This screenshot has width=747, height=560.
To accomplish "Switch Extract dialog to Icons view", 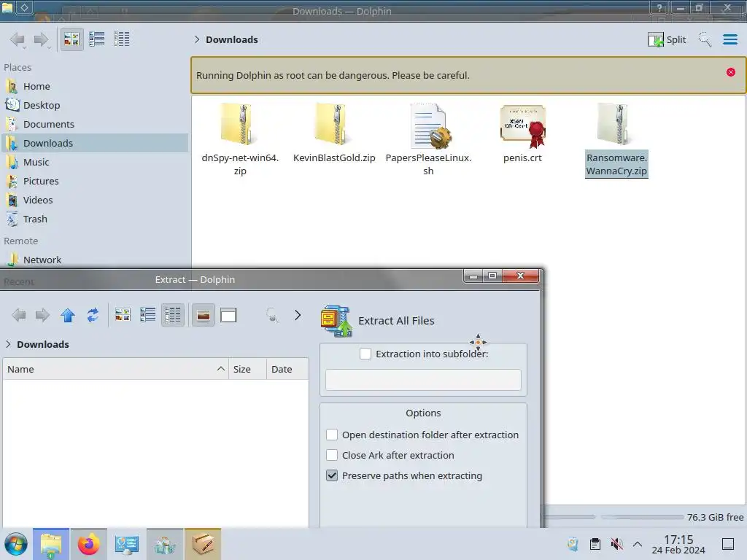I will point(123,315).
